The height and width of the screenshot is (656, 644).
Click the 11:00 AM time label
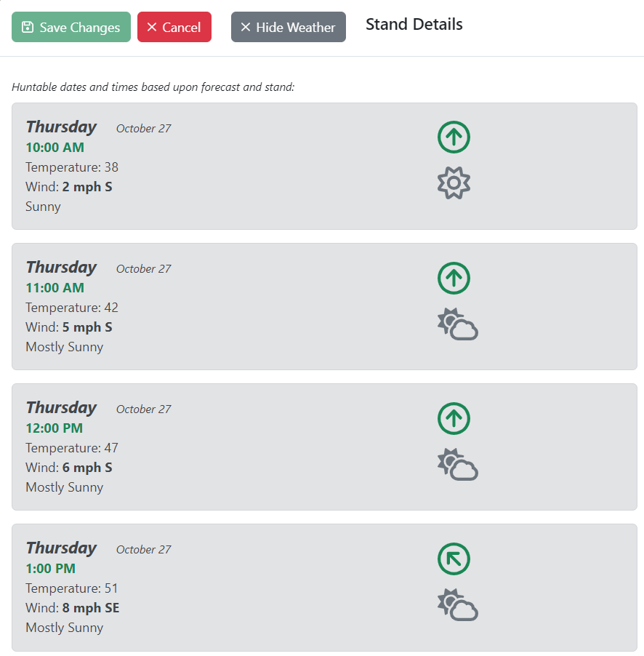coord(55,288)
